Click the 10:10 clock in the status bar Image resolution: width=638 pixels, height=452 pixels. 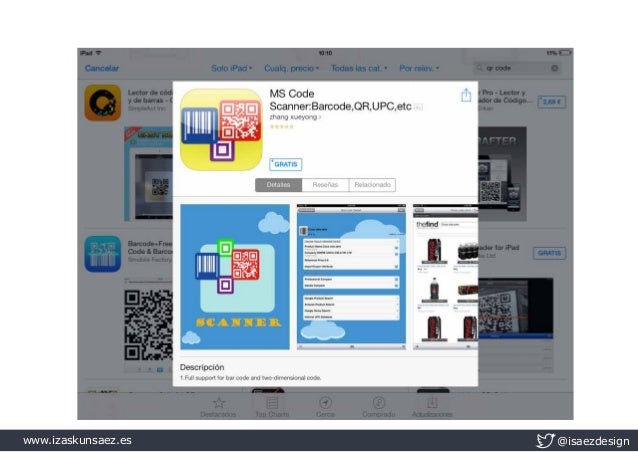pyautogui.click(x=326, y=53)
